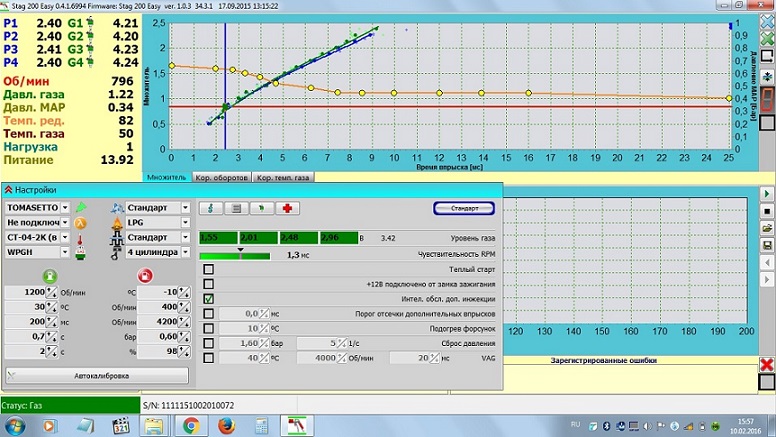Viewport: 776px width, 437px height.
Task: Expand the LPG fuel type dropdown
Action: 185,223
